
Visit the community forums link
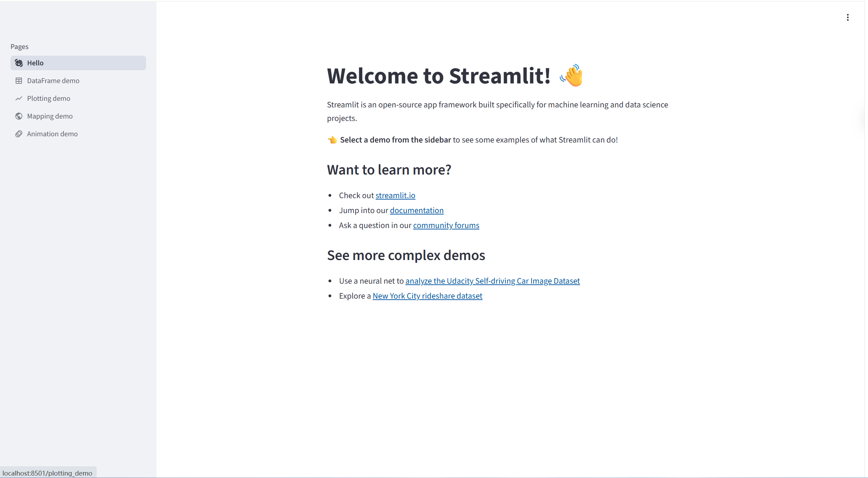446,225
